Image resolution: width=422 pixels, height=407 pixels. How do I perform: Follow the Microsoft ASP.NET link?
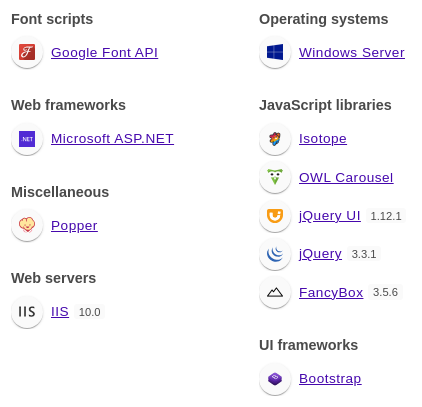(x=112, y=139)
